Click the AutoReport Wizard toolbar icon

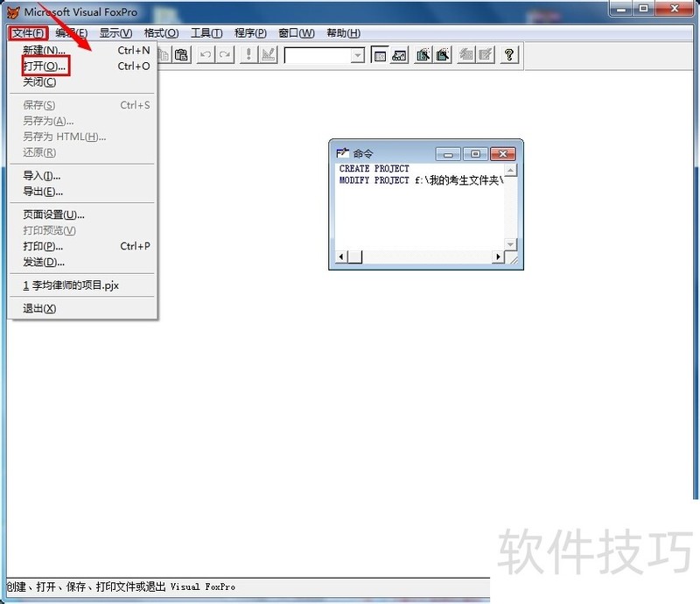pos(486,55)
